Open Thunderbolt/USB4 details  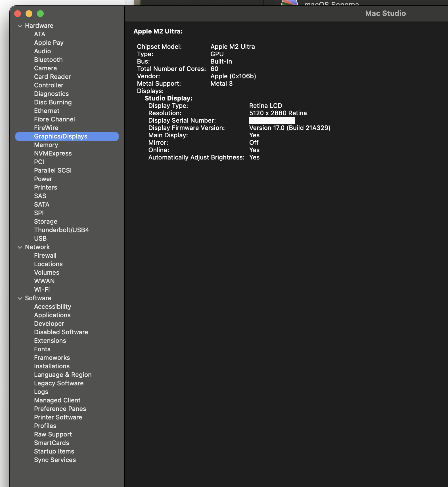62,230
